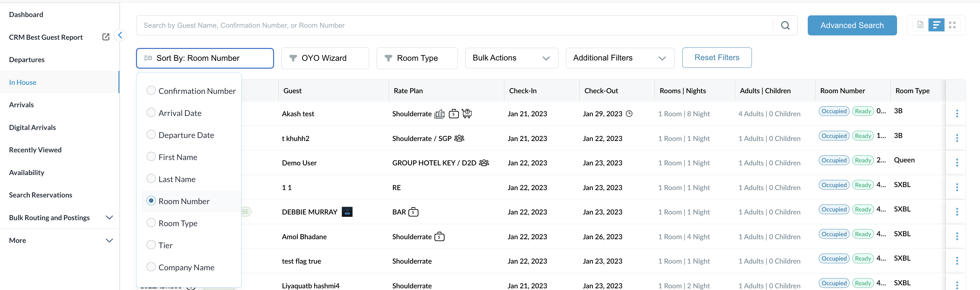Open row actions menu for Akash test

coord(956,114)
